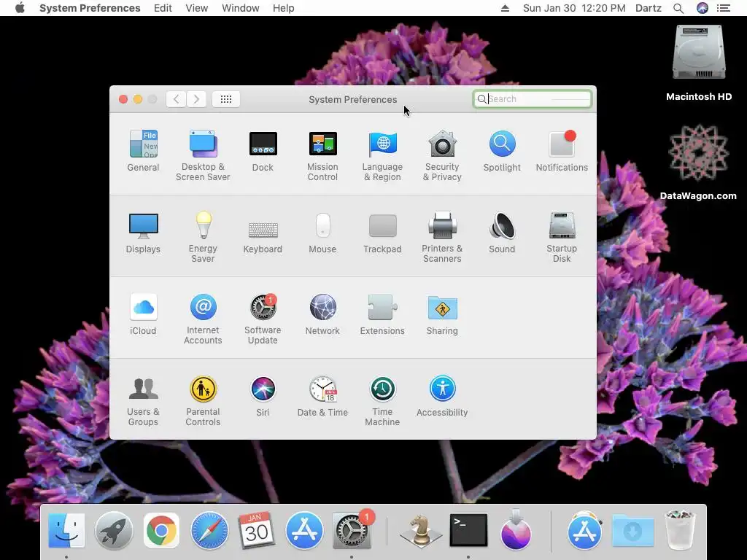Viewport: 747px width, 560px height.
Task: Open the iCloud preference pane
Action: (143, 314)
